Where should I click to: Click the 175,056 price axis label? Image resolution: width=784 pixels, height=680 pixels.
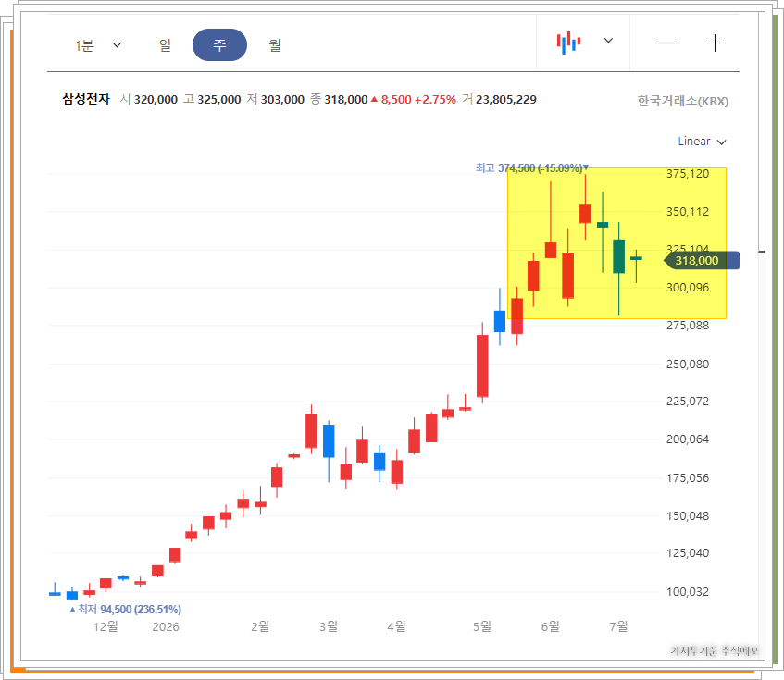(x=688, y=478)
